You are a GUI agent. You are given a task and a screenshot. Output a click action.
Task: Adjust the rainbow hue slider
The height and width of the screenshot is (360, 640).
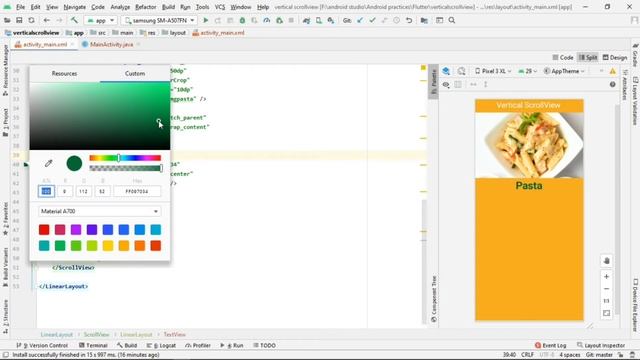pyautogui.click(x=125, y=158)
